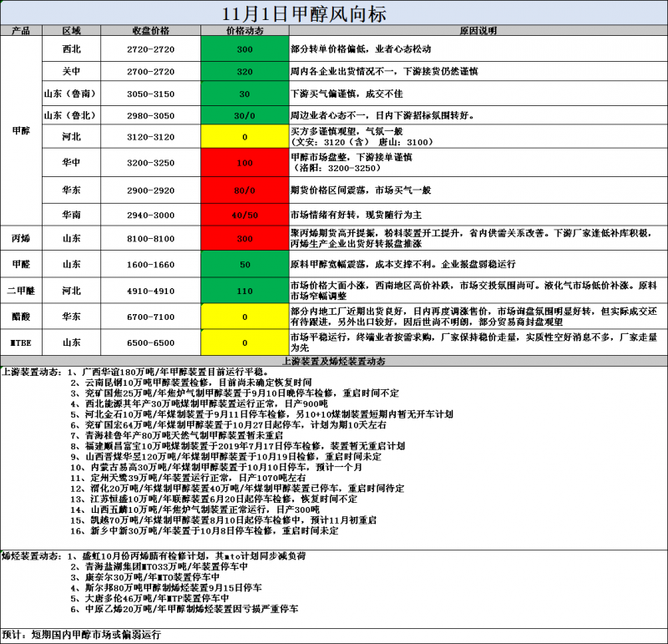This screenshot has height=644, width=668.
Task: Select the MTBE product cell
Action: (x=21, y=342)
